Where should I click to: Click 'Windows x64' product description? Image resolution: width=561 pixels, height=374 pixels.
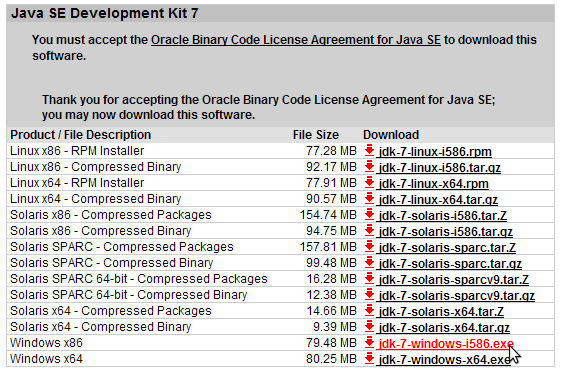[x=46, y=359]
